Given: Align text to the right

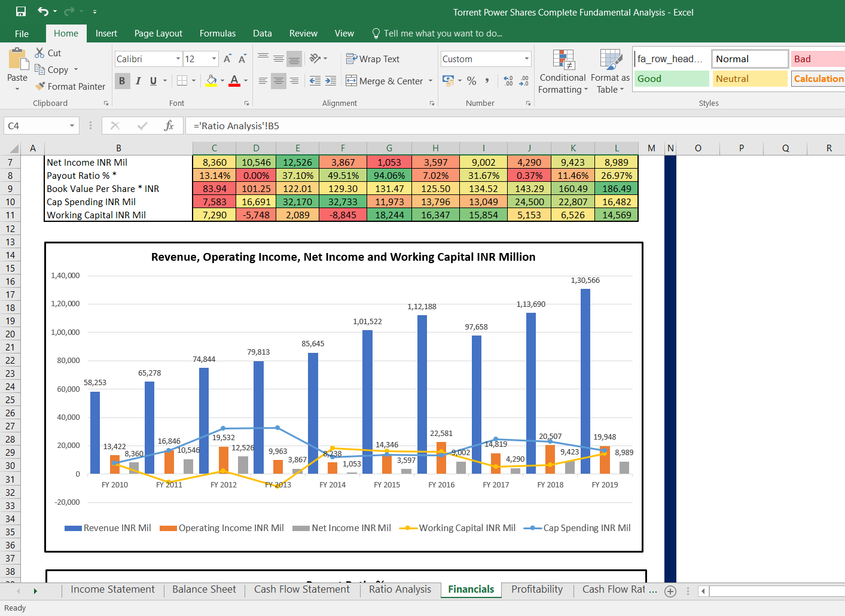Looking at the screenshot, I should (294, 81).
